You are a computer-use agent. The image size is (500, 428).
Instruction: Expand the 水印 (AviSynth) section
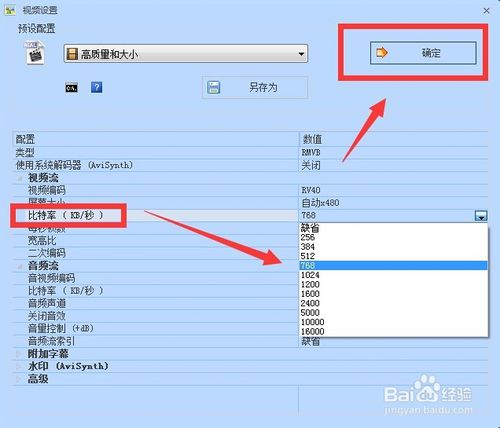(19, 366)
